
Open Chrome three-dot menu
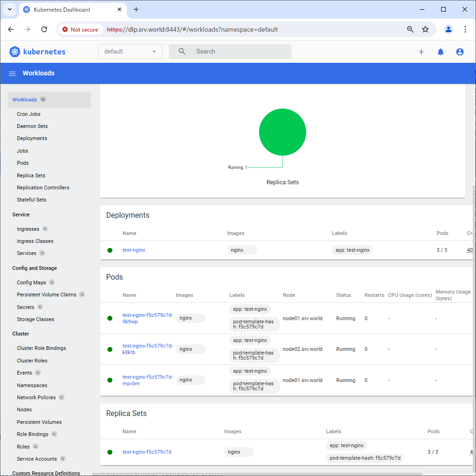click(465, 29)
